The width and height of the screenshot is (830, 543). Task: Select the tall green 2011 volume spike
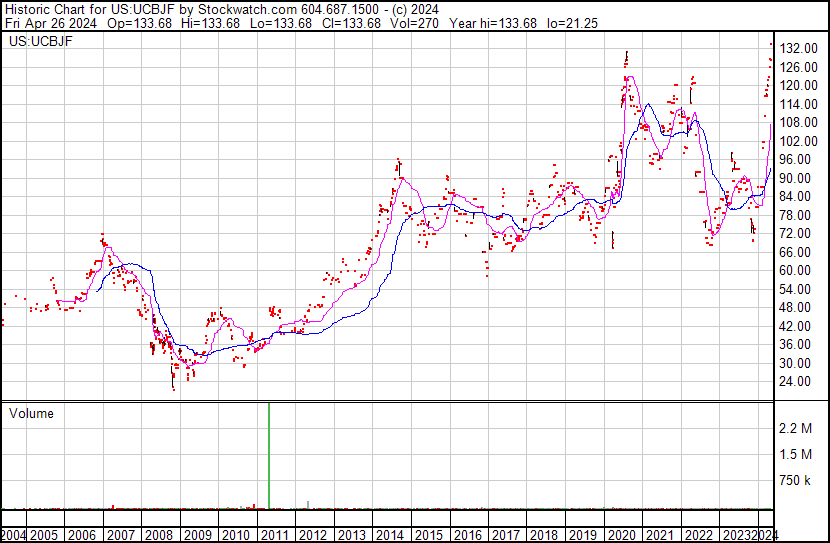point(269,455)
